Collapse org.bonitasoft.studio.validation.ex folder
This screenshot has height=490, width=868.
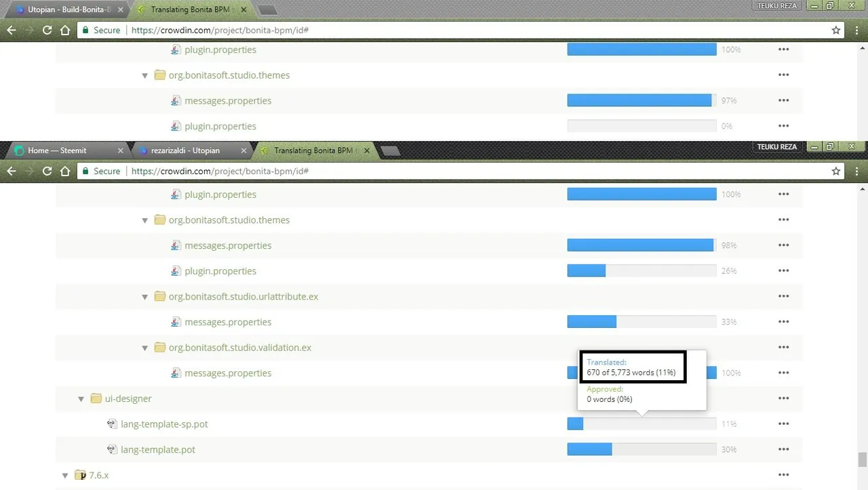coord(144,348)
